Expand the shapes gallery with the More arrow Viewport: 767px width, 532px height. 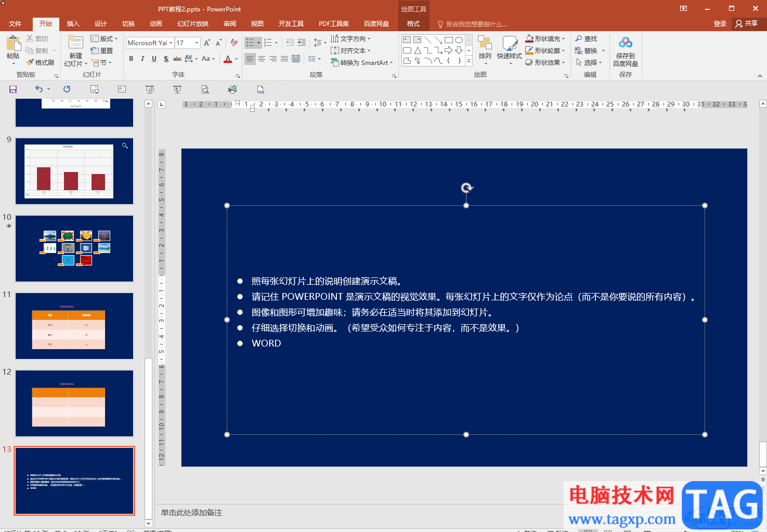coord(469,61)
